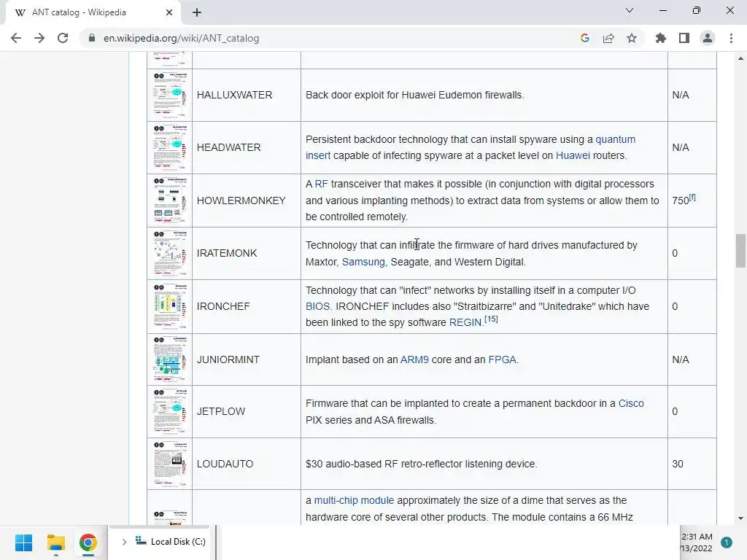The image size is (747, 560).
Task: Toggle Chrome side panel
Action: click(684, 38)
